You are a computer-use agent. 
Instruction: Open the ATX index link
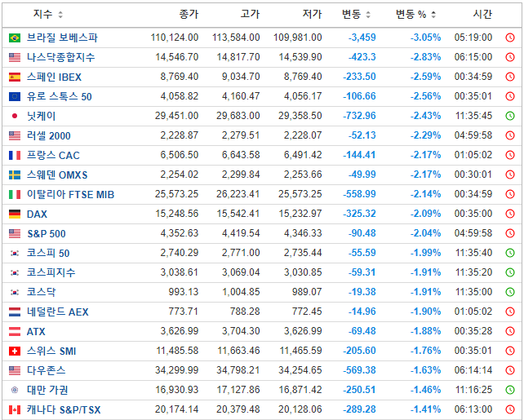[36, 331]
